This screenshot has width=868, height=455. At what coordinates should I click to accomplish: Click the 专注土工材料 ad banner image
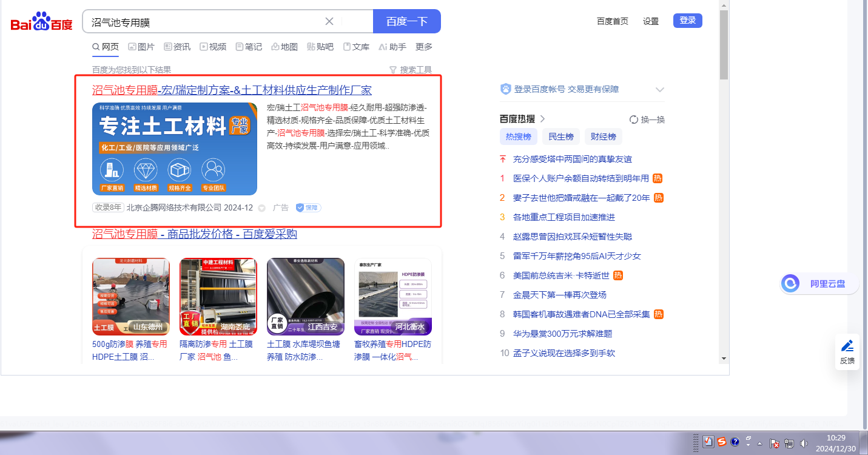click(x=175, y=149)
